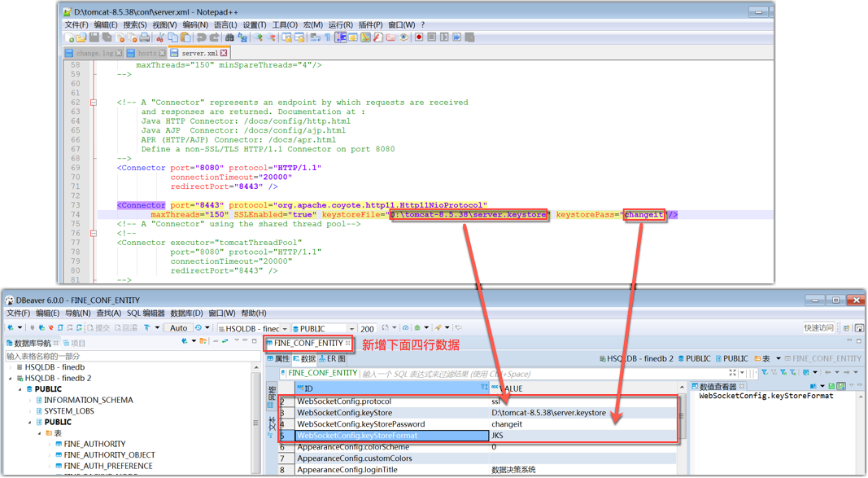This screenshot has width=868, height=478.
Task: Click the 快速访问 quick access box
Action: click(818, 328)
